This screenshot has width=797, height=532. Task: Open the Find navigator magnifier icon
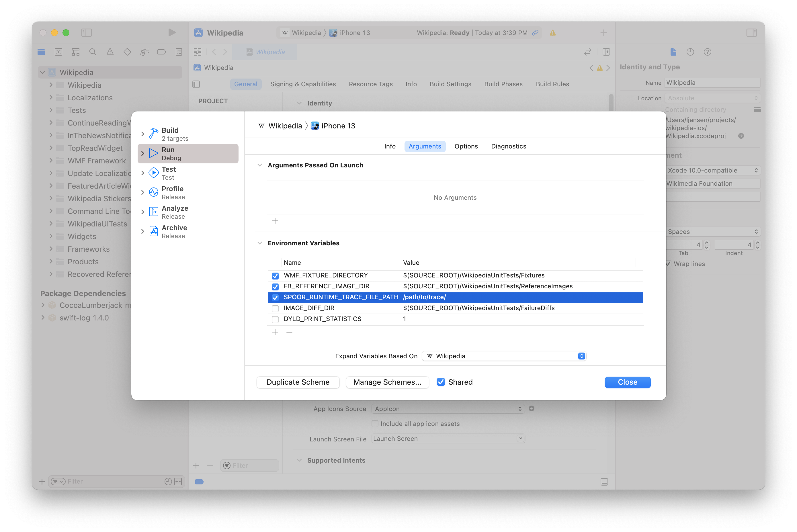click(x=93, y=52)
